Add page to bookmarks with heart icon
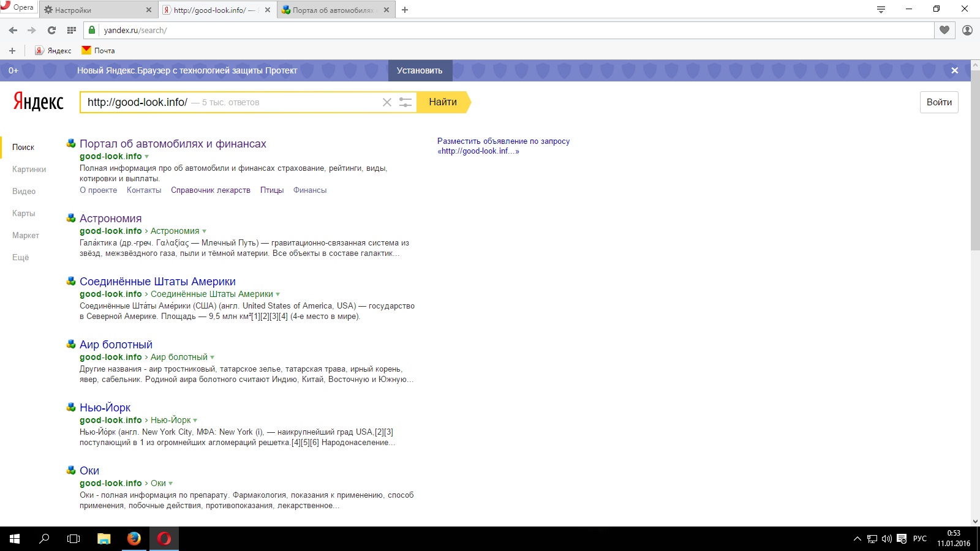The height and width of the screenshot is (551, 980). (944, 30)
